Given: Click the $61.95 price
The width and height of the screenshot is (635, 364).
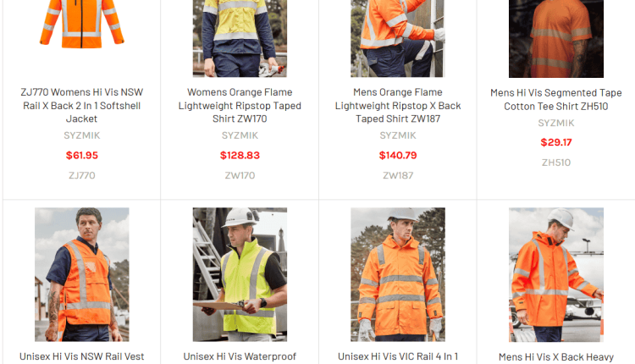Looking at the screenshot, I should click(82, 156).
